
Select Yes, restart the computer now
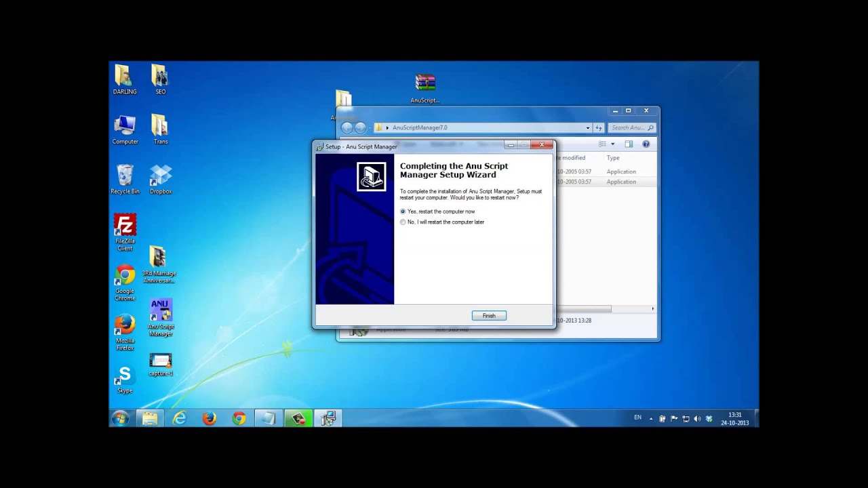click(x=437, y=211)
